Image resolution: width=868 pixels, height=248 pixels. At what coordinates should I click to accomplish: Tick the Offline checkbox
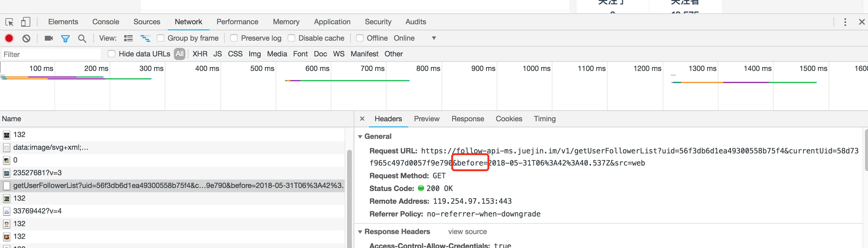click(360, 38)
